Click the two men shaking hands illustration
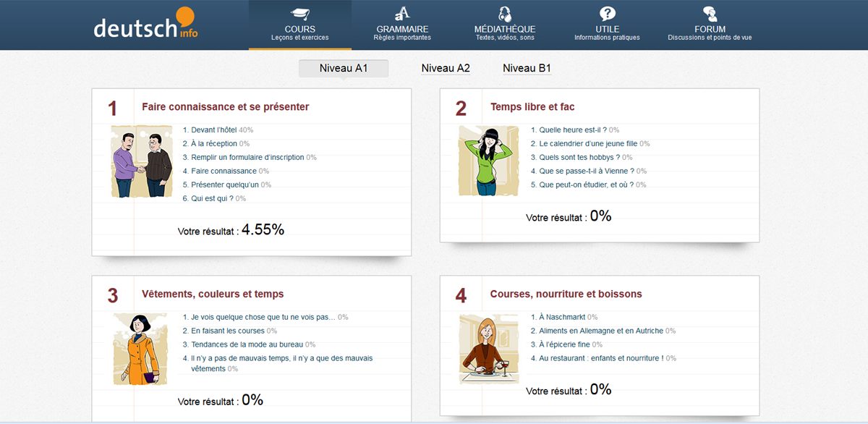868x424 pixels. click(142, 161)
